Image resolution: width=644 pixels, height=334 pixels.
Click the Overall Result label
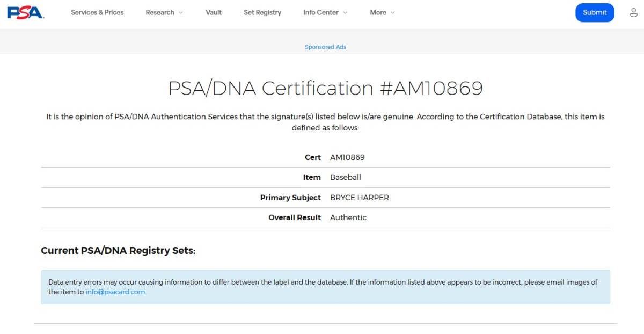coord(295,217)
